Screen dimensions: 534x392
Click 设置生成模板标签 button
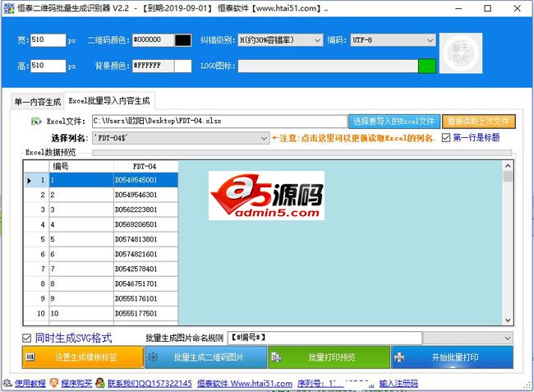pos(83,357)
